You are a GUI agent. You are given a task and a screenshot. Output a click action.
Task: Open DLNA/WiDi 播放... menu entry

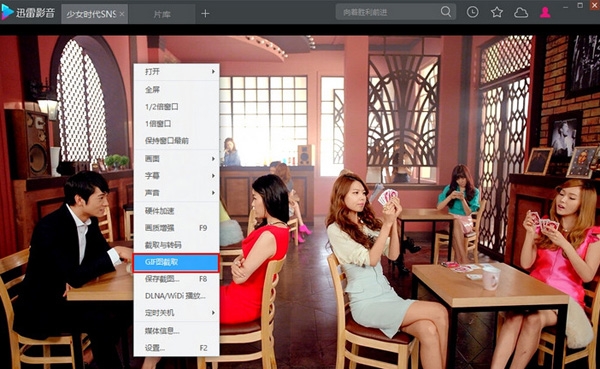point(176,296)
